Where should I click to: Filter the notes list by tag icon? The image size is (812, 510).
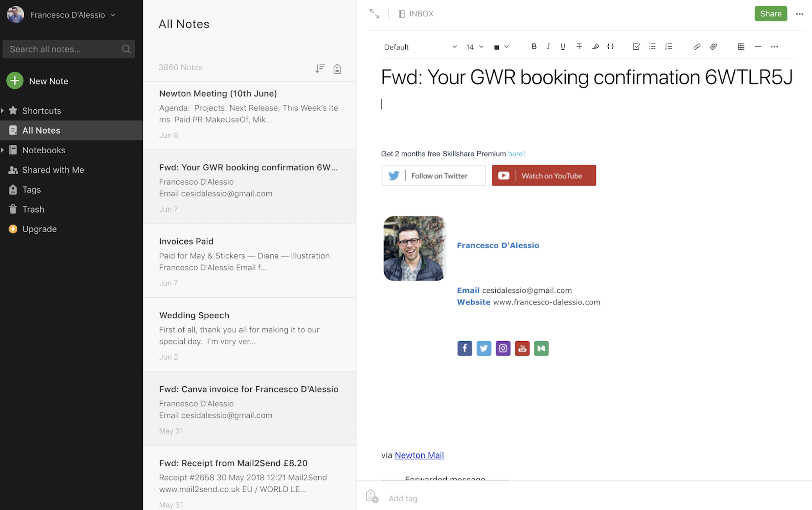[x=337, y=68]
